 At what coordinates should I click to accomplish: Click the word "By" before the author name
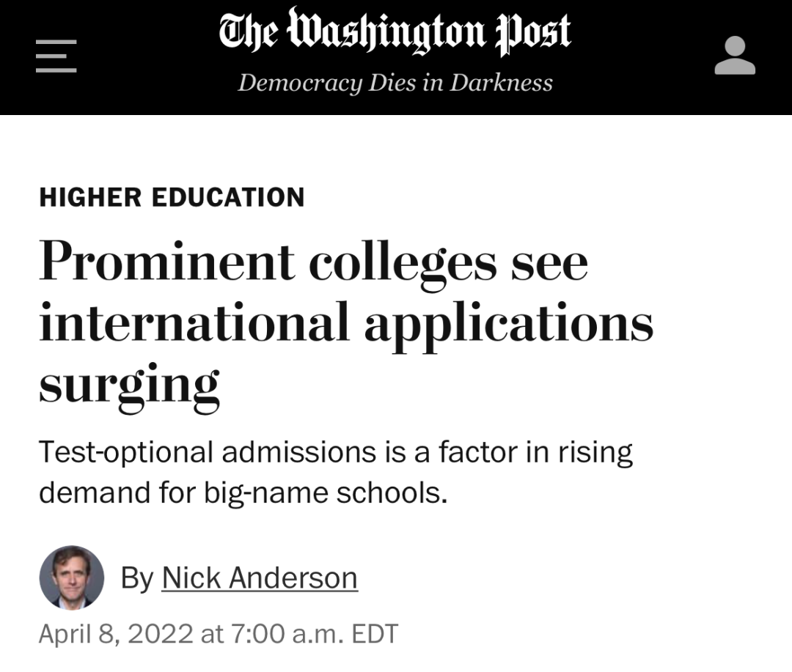click(136, 578)
